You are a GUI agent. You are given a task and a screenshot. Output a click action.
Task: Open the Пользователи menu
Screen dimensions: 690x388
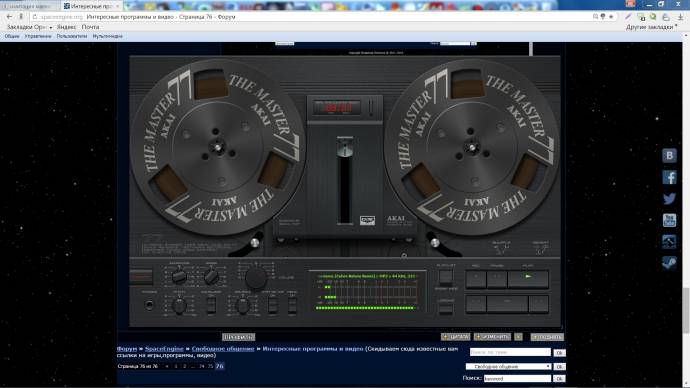72,36
